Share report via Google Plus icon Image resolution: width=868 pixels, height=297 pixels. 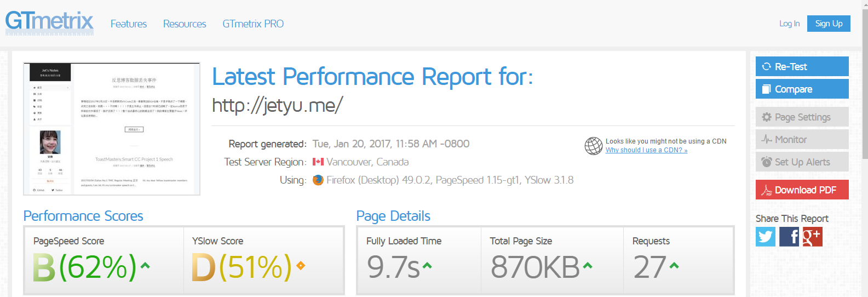click(x=813, y=237)
